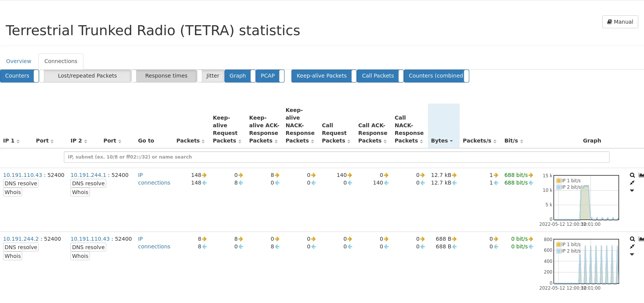Click sort icon next to IP 1 header
Image resolution: width=644 pixels, height=303 pixels.
point(18,141)
